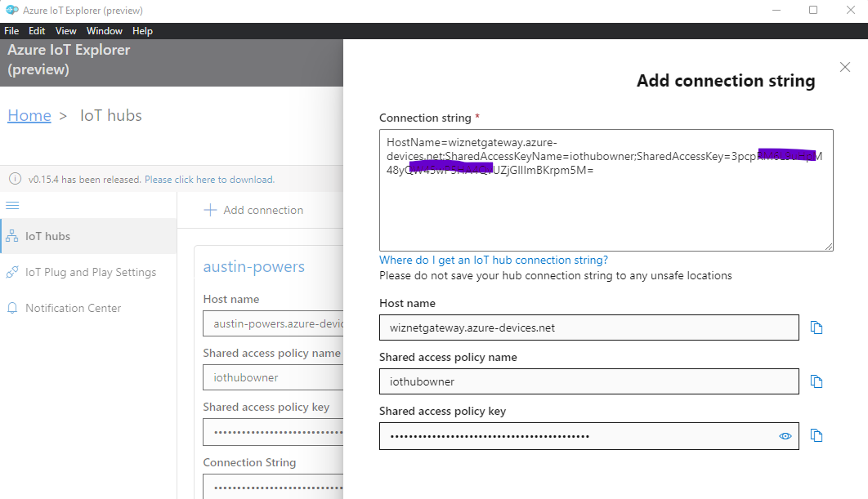Click the 'Connection string' label in panel

point(425,118)
